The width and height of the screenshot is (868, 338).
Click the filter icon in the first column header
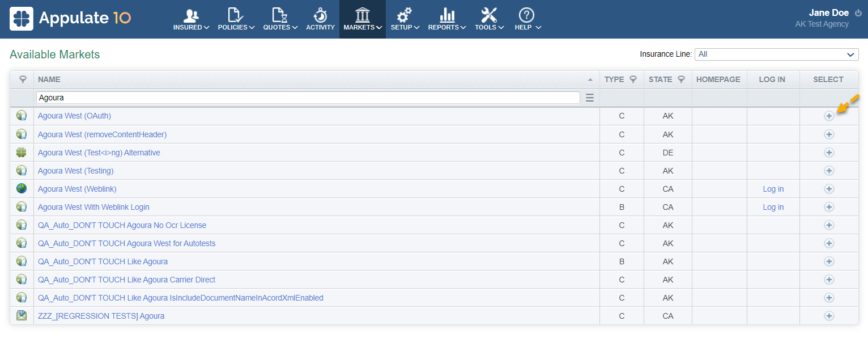point(23,79)
